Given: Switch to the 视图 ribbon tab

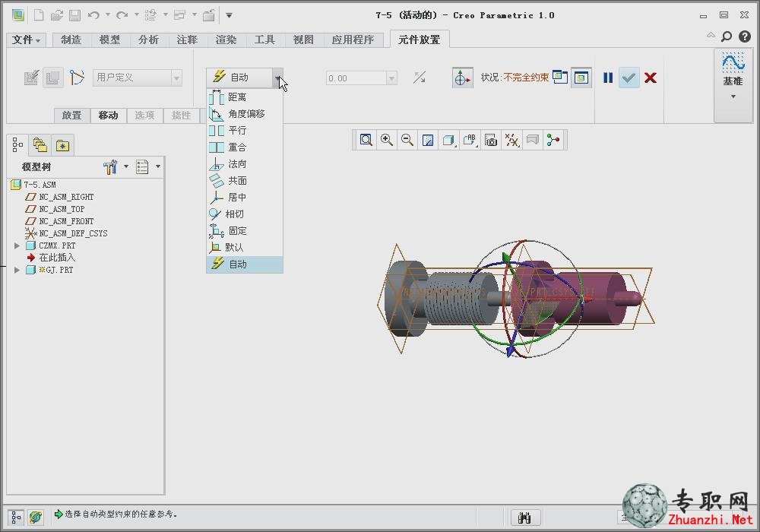Looking at the screenshot, I should [303, 40].
